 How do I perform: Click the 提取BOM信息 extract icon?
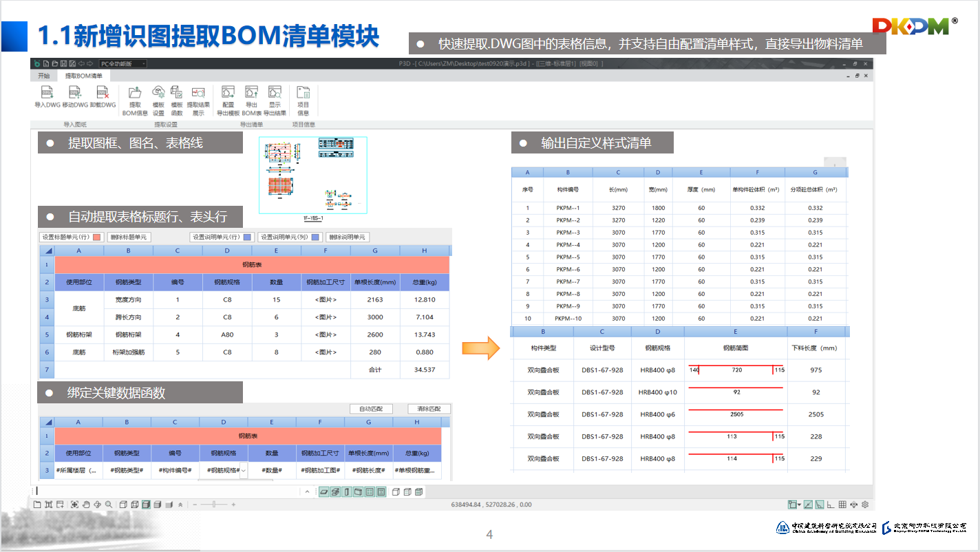pos(135,93)
